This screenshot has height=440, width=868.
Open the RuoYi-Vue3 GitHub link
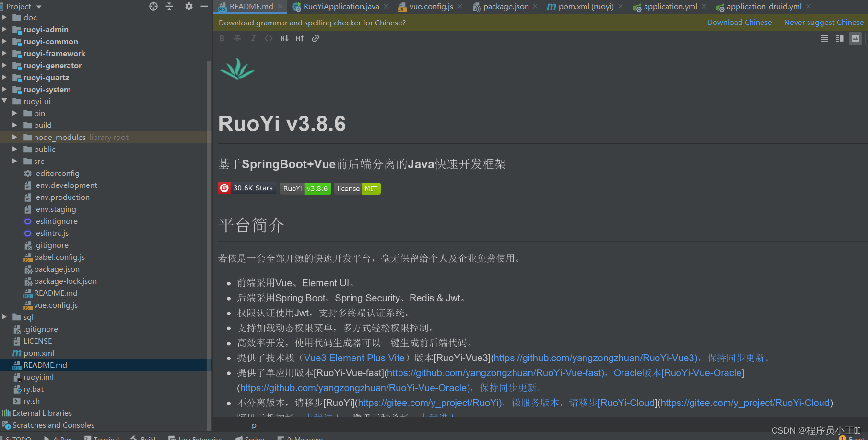(595, 358)
